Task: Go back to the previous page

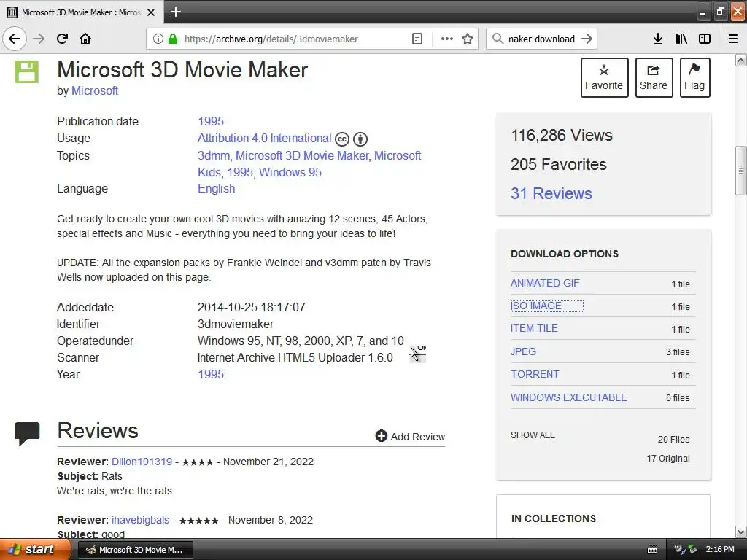Action: point(15,39)
